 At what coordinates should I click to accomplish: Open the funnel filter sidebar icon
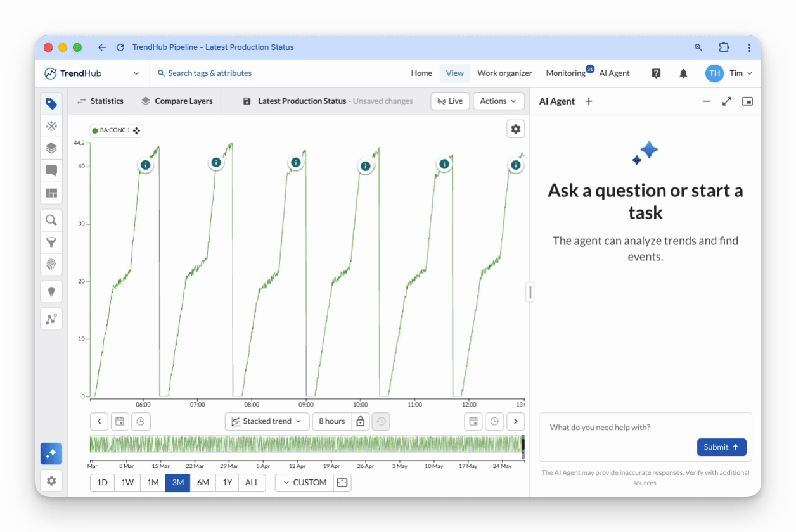51,243
